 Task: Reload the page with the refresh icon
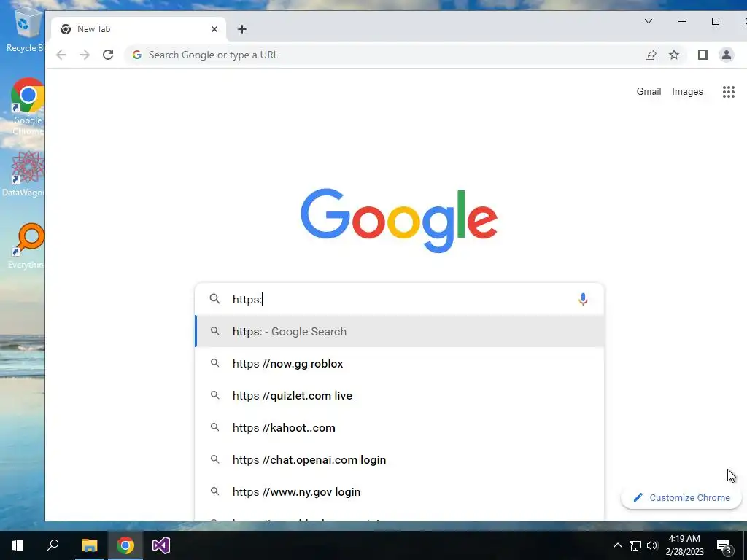(x=108, y=55)
